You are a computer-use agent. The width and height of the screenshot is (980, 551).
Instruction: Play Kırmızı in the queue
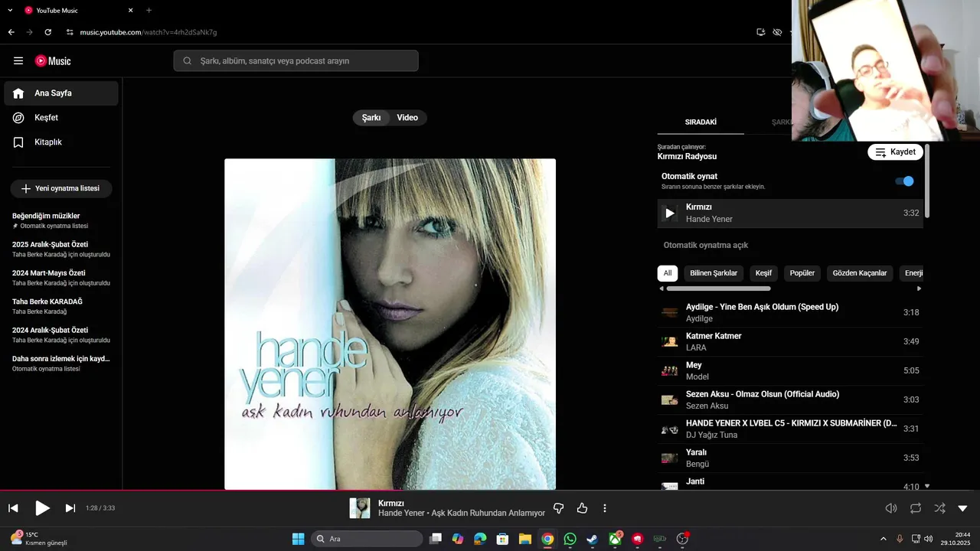point(670,214)
